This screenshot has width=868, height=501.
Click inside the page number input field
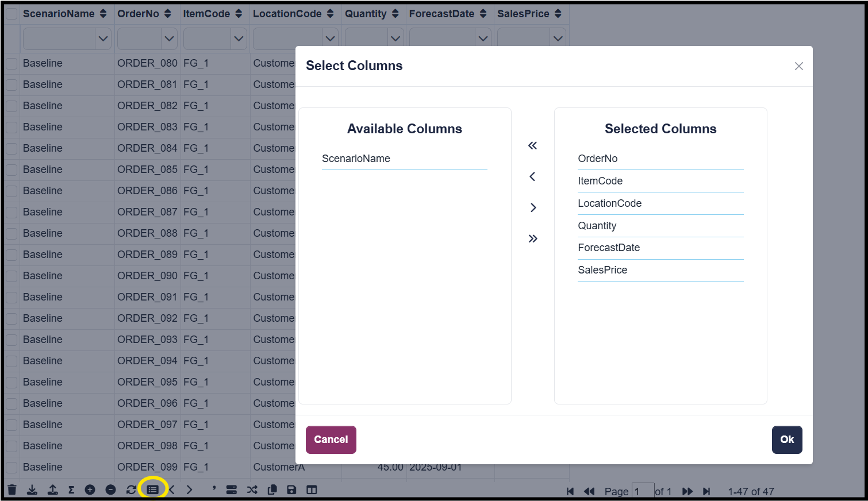point(643,491)
